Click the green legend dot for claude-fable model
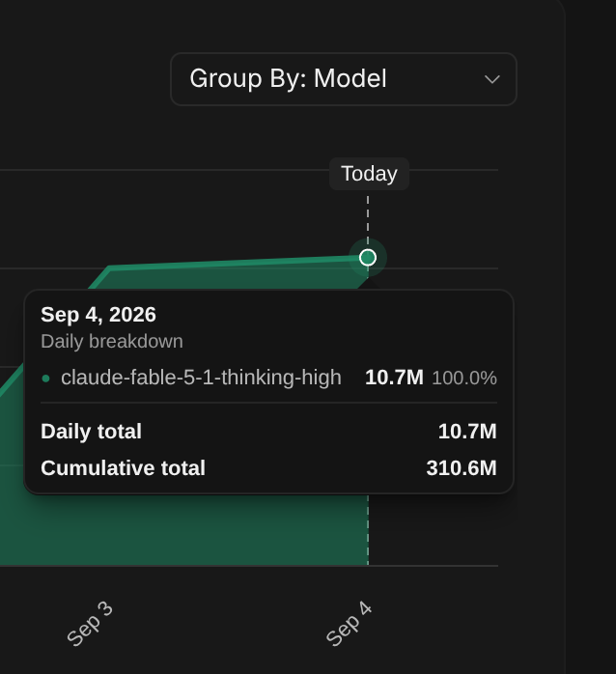This screenshot has height=674, width=616. click(45, 379)
